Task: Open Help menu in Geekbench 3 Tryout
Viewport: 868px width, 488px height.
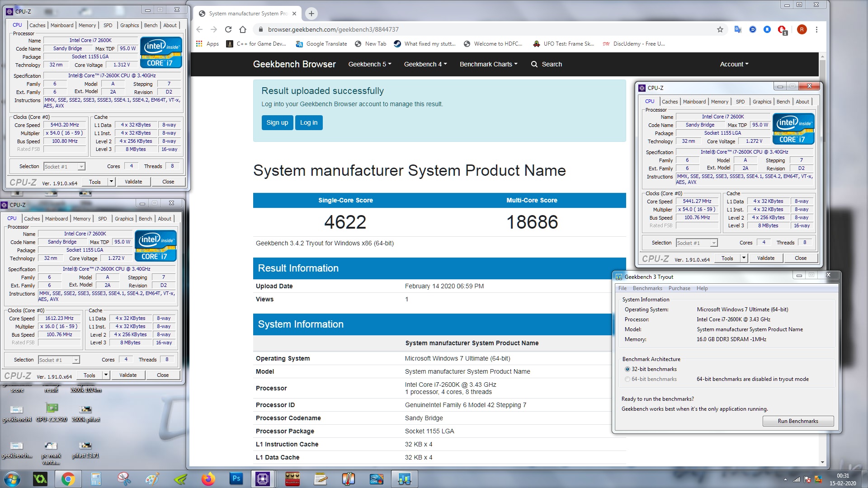Action: [702, 288]
